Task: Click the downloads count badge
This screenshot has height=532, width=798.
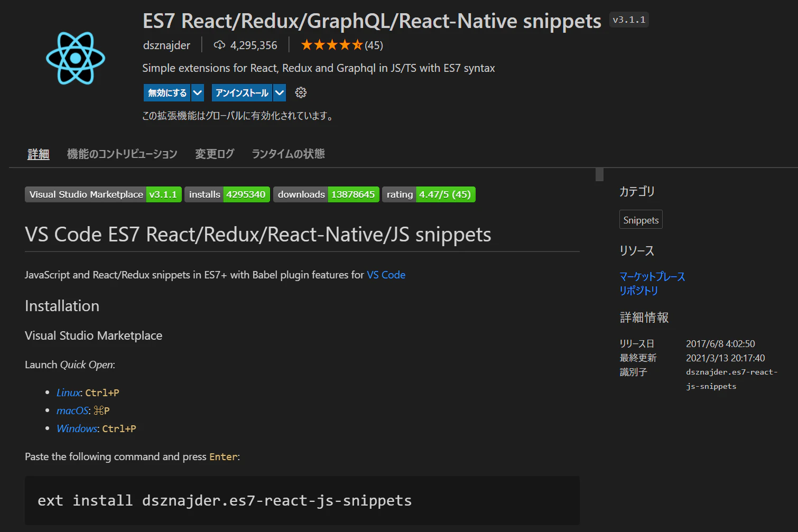Action: point(326,194)
